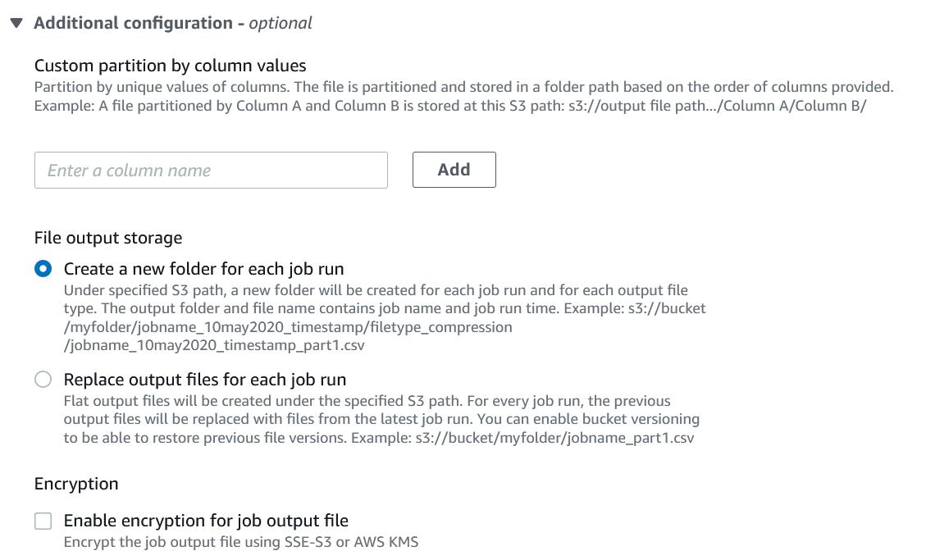Viewport: 926px width, 560px height.
Task: Click the File output storage label
Action: tap(107, 238)
